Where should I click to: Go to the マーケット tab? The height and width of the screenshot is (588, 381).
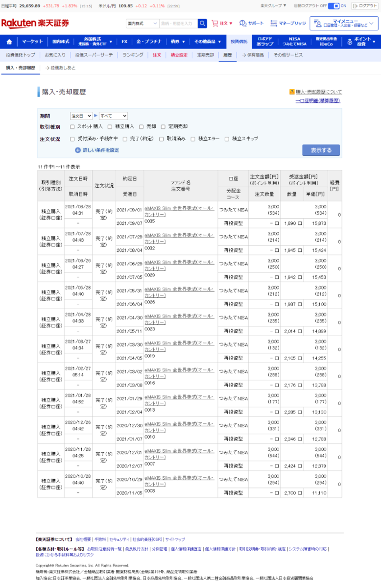pyautogui.click(x=33, y=42)
